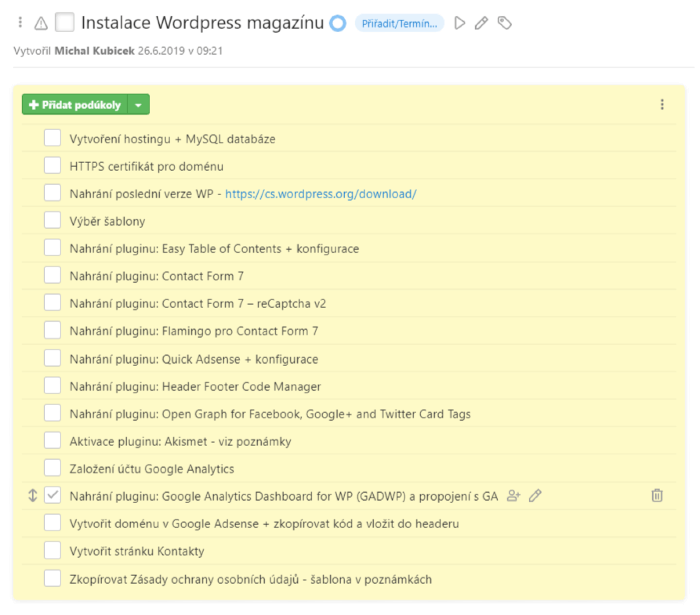This screenshot has width=700, height=615.
Task: Check Vytvořit stránku Kontakty subtask
Action: [52, 550]
